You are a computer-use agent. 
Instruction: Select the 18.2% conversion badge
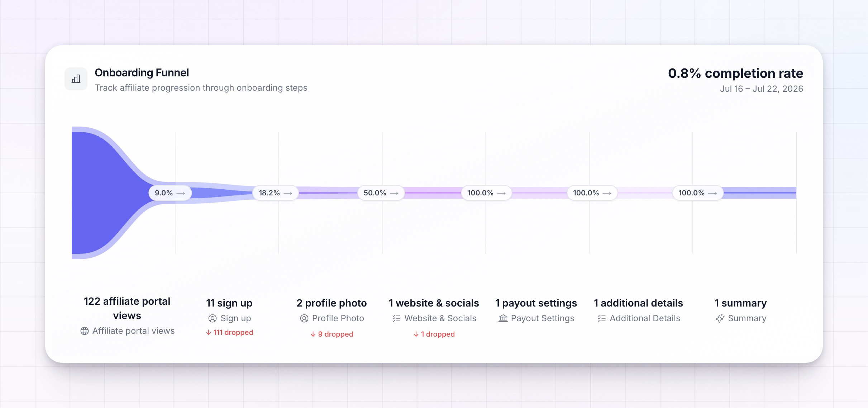pyautogui.click(x=276, y=193)
